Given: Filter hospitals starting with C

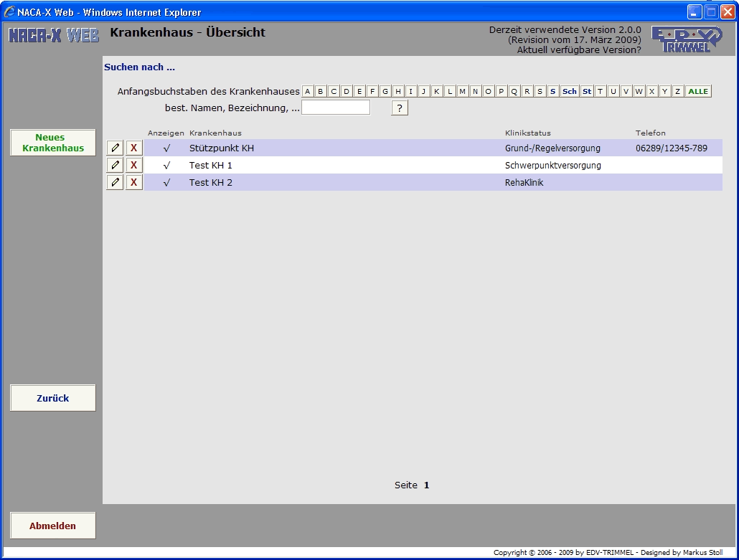Looking at the screenshot, I should 334,91.
